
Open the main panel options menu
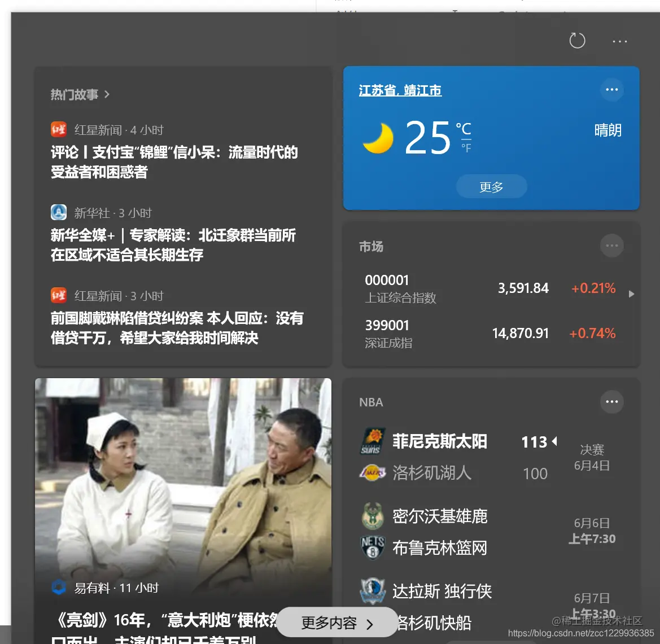619,41
